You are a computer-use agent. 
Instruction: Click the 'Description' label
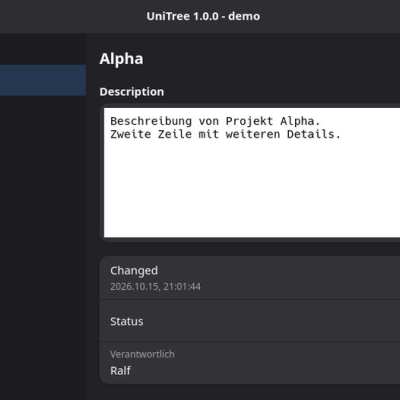click(132, 92)
